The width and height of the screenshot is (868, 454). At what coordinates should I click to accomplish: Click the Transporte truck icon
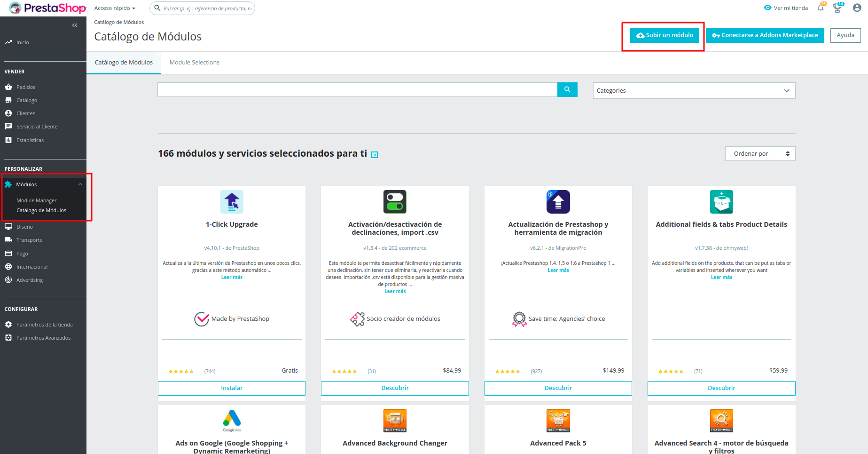click(8, 240)
